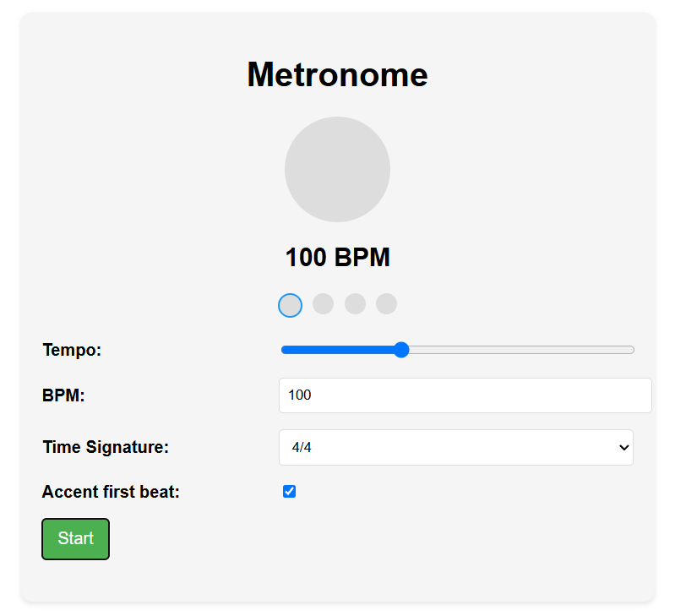Select the first blue-outlined beat dot

pyautogui.click(x=290, y=305)
